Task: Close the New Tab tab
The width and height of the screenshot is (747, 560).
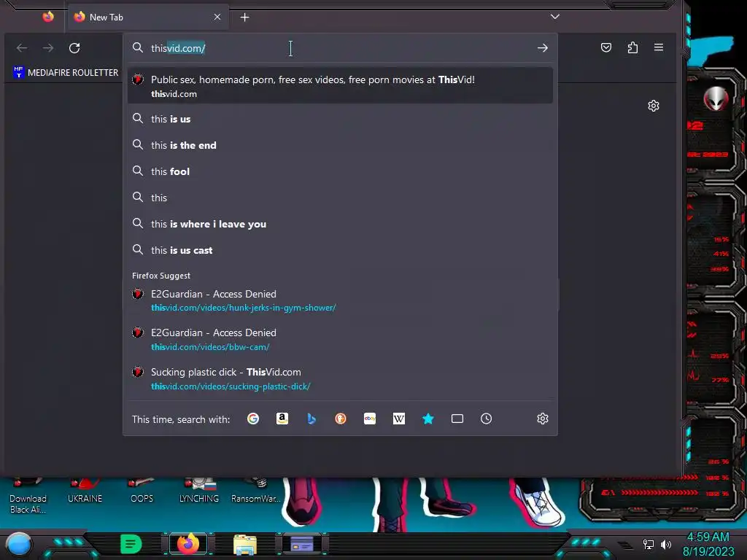Action: [x=217, y=17]
